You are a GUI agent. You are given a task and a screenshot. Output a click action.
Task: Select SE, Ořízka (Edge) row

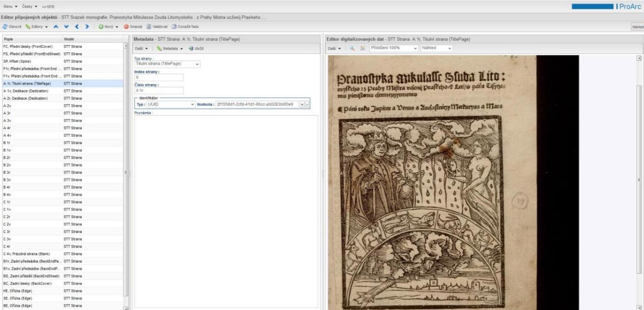click(x=62, y=298)
